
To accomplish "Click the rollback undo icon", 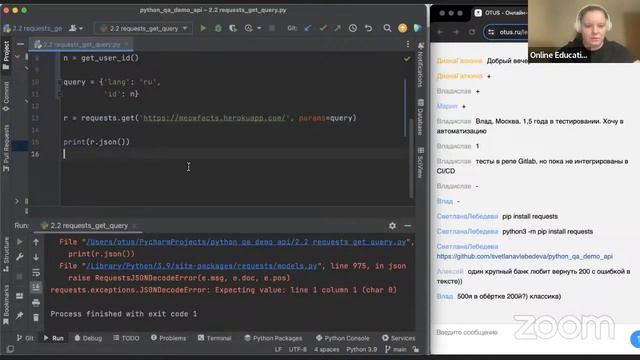I will tap(368, 28).
